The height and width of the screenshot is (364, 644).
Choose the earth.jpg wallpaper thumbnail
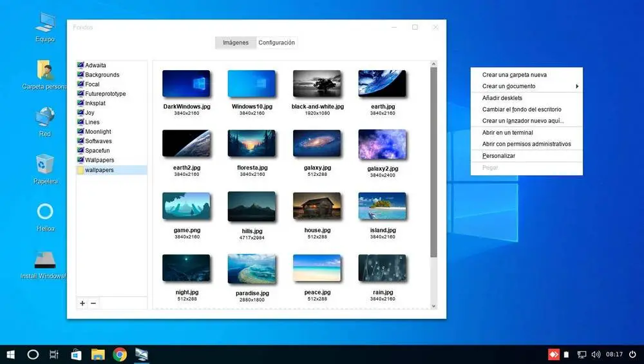(x=383, y=84)
